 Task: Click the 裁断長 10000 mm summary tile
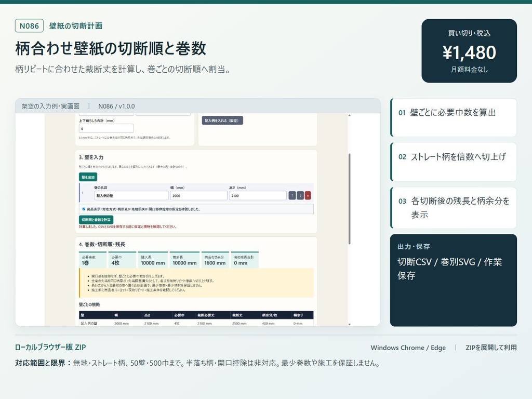pyautogui.click(x=184, y=260)
